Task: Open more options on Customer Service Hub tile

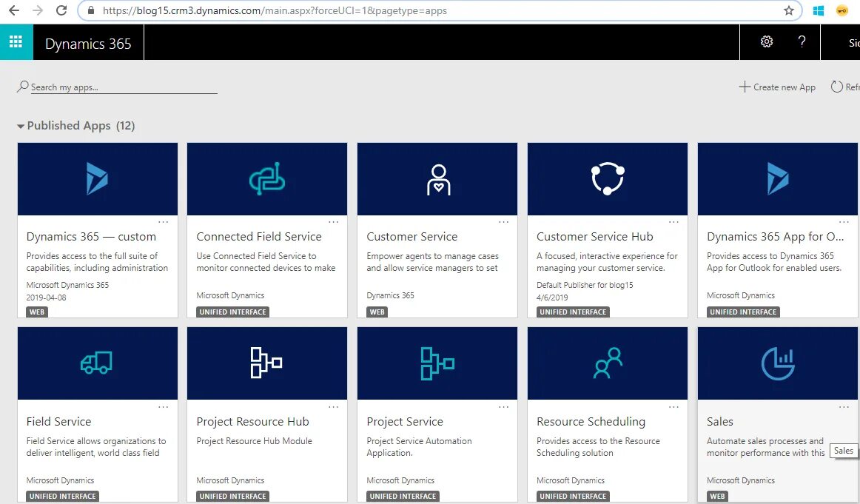Action: (x=674, y=222)
